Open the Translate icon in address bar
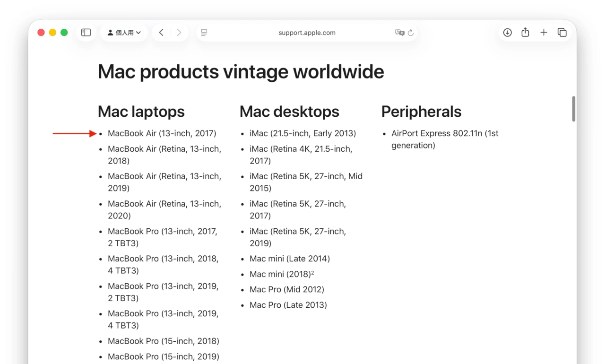This screenshot has width=605, height=364. 400,33
